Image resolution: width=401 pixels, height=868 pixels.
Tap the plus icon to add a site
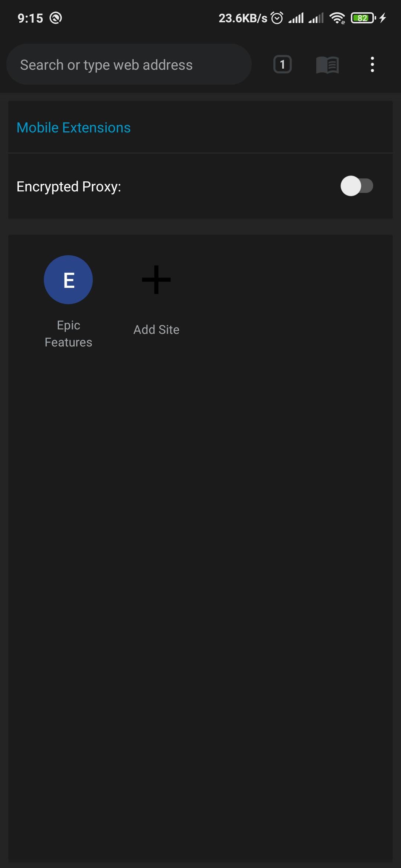[156, 281]
